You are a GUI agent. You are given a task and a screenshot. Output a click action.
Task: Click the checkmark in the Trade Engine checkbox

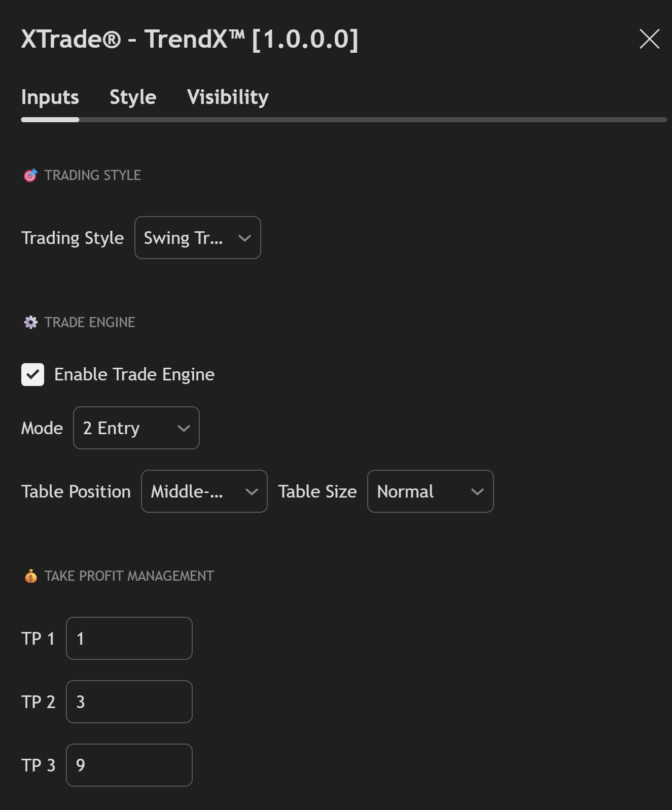[32, 374]
